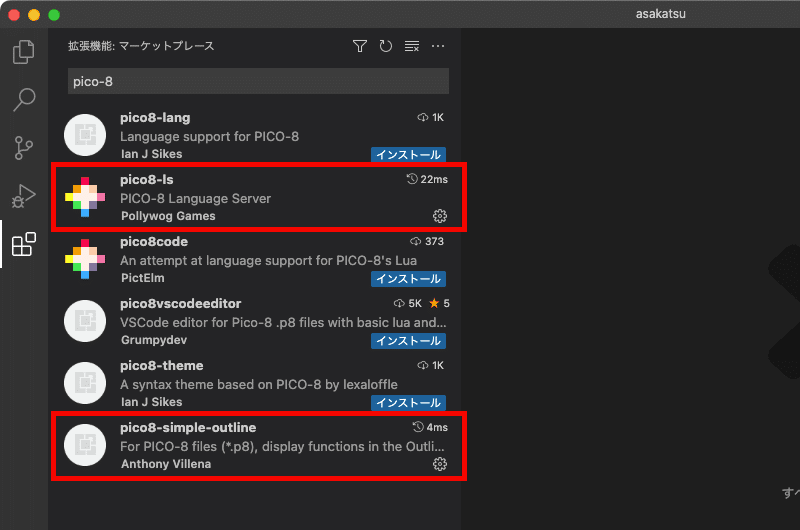The width and height of the screenshot is (800, 530).
Task: Click the Grumpydev publisher name
Action: pos(154,340)
